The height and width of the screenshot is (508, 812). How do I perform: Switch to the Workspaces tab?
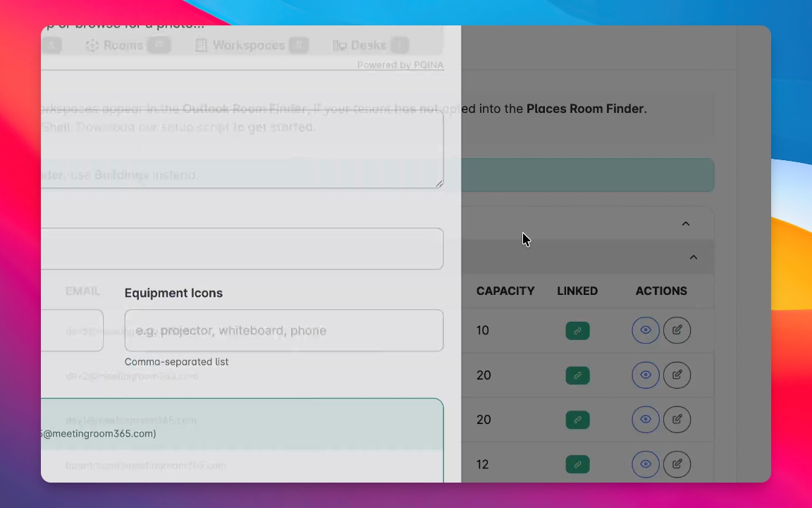tap(252, 46)
